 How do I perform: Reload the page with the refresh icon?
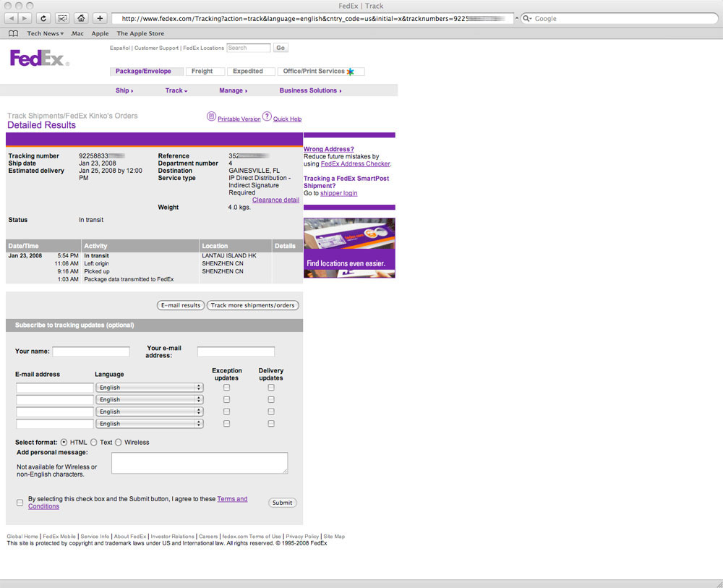point(43,19)
